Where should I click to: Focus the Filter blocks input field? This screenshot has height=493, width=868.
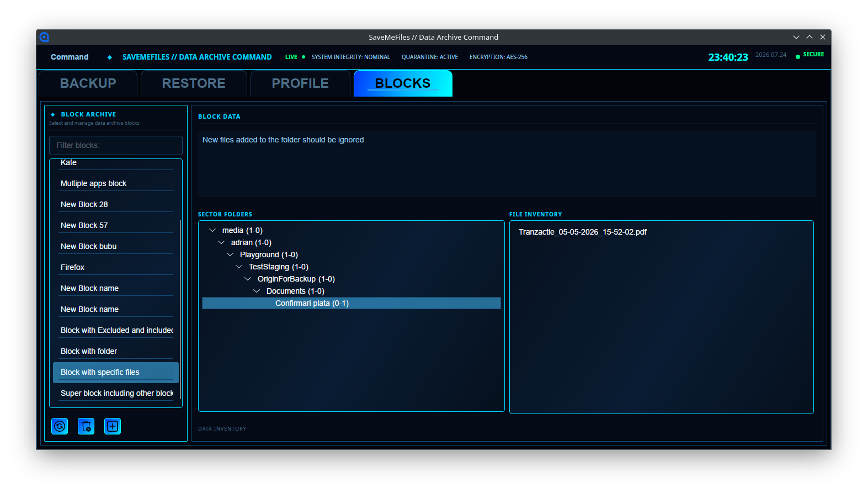click(x=116, y=145)
